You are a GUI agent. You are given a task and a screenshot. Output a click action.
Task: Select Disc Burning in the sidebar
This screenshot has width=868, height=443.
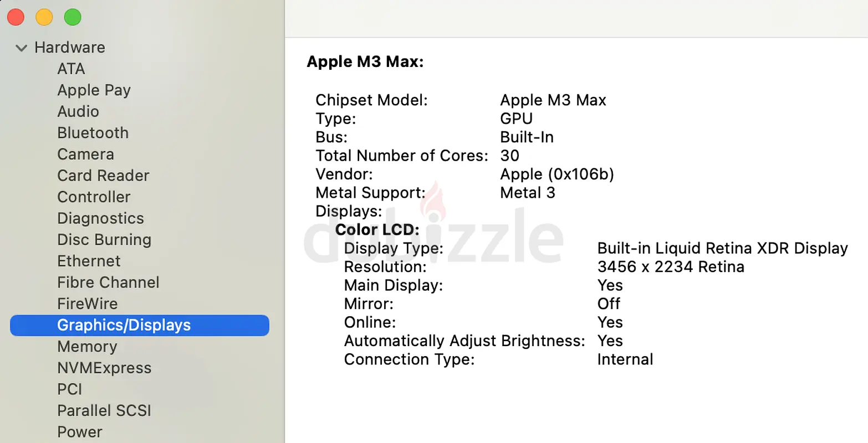pyautogui.click(x=104, y=240)
